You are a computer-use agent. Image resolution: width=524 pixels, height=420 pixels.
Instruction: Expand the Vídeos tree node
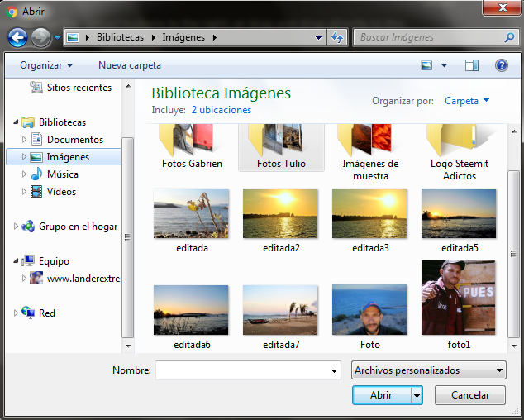[24, 191]
